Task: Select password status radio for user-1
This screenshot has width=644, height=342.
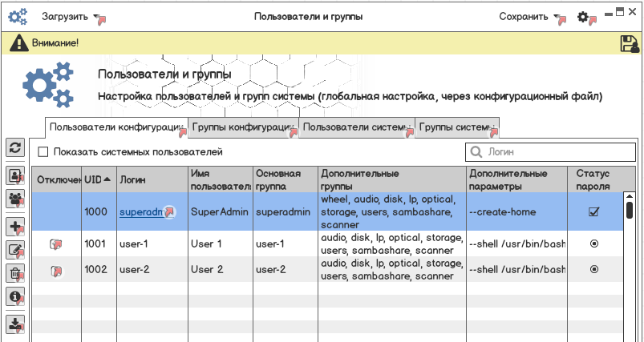Action: click(594, 243)
